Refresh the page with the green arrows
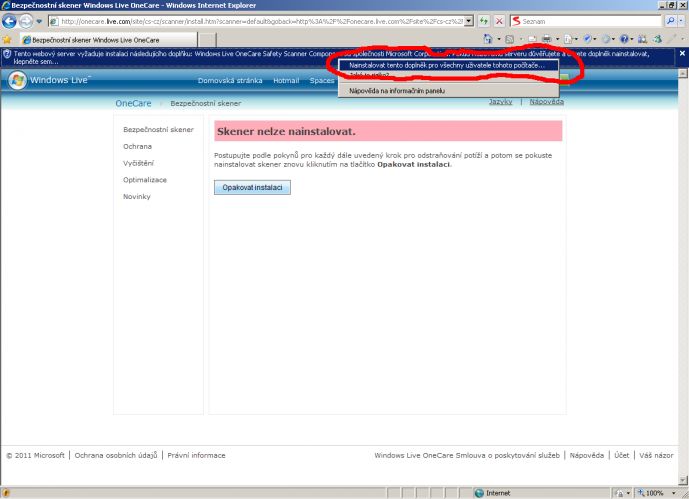Image resolution: width=689 pixels, height=499 pixels. point(484,21)
